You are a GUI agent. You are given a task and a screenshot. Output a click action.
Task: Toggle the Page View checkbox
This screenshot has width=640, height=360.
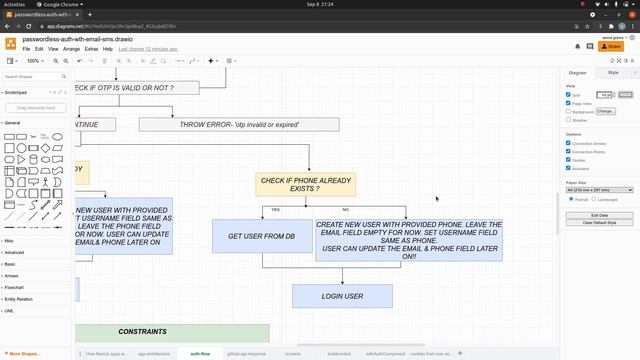pos(568,103)
